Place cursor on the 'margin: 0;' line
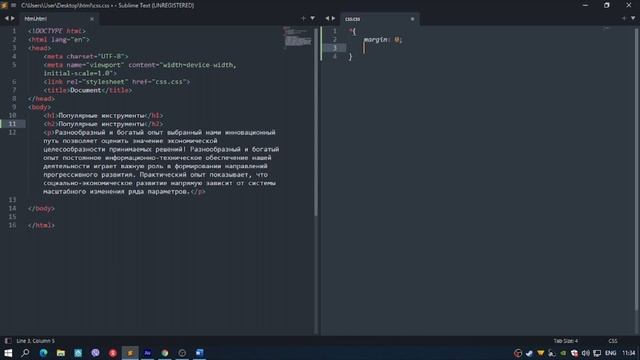 [x=383, y=40]
